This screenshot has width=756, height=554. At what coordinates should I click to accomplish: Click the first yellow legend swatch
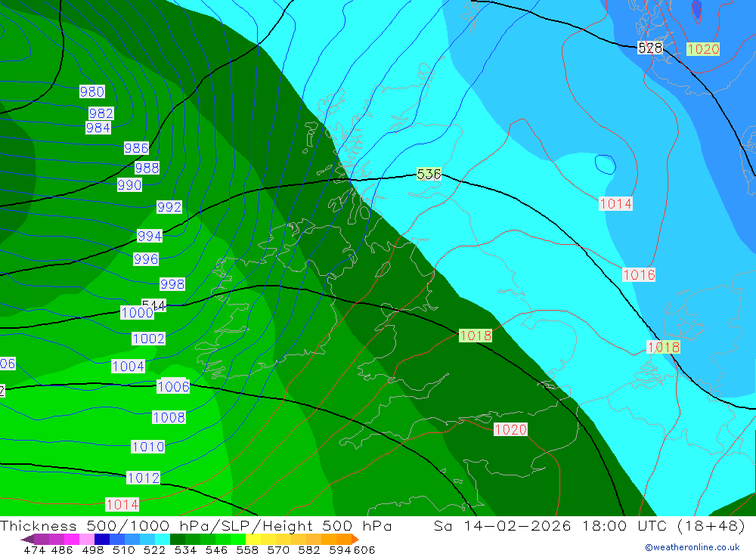point(253,539)
